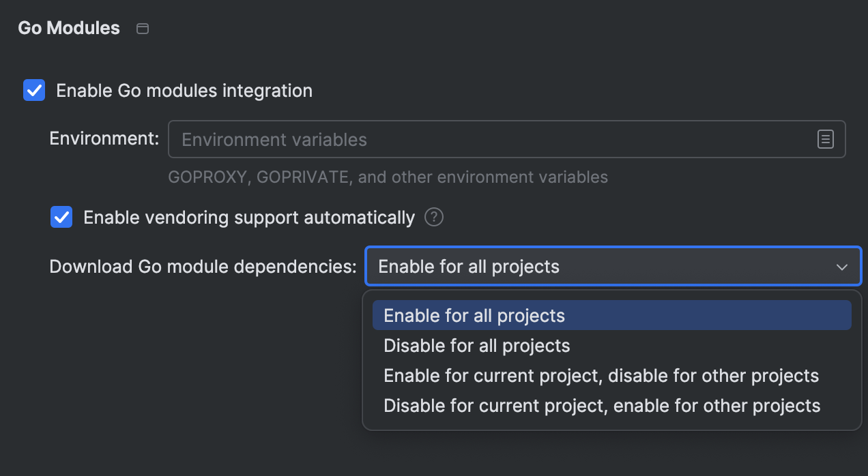
Task: Select Disable for current project, enable others
Action: point(602,405)
